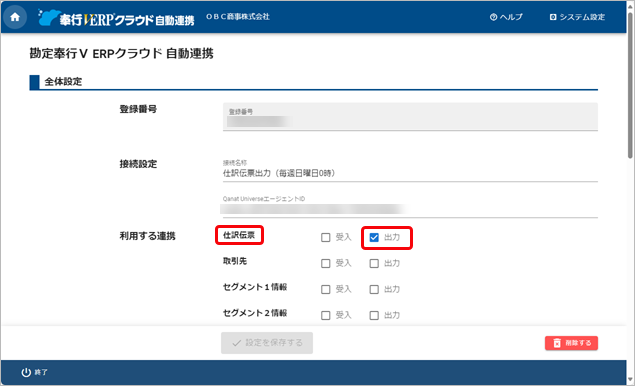Select セグメント2情報 受入 checkbox
This screenshot has height=386, width=635.
pos(326,315)
